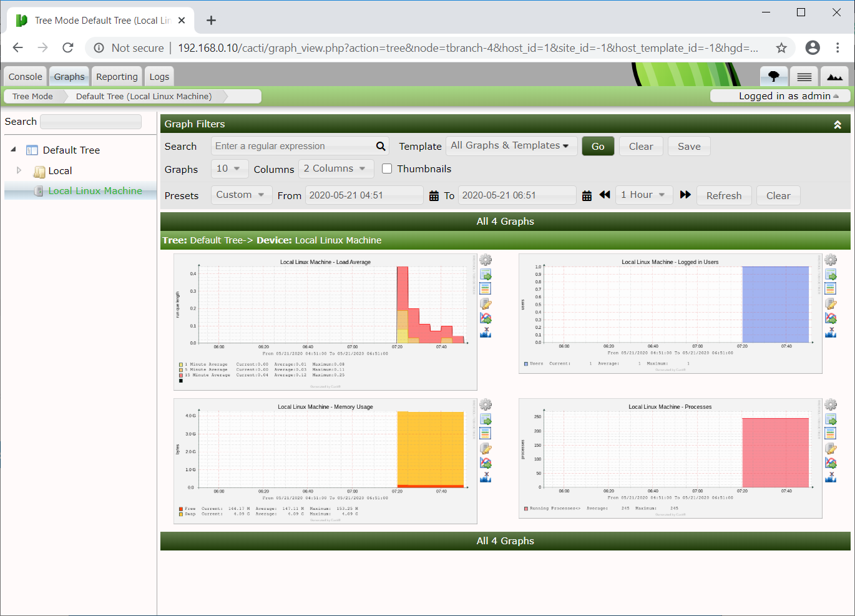
Task: Open gear menu for Logged in Users graph
Action: pos(831,260)
